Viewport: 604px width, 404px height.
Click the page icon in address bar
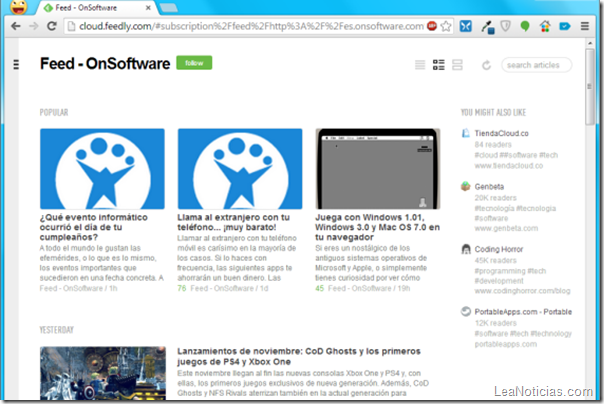[71, 26]
